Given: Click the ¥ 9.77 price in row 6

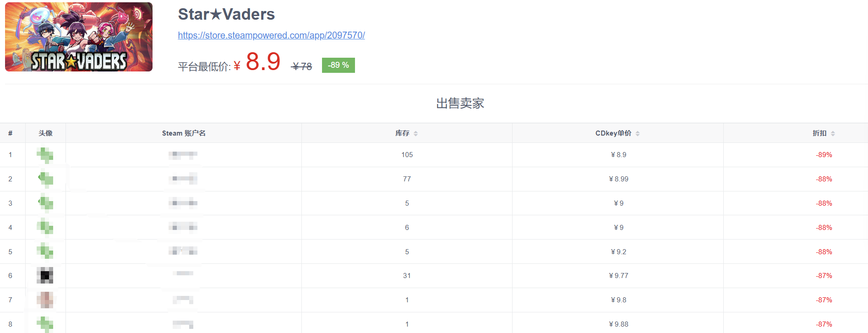Looking at the screenshot, I should pos(618,276).
